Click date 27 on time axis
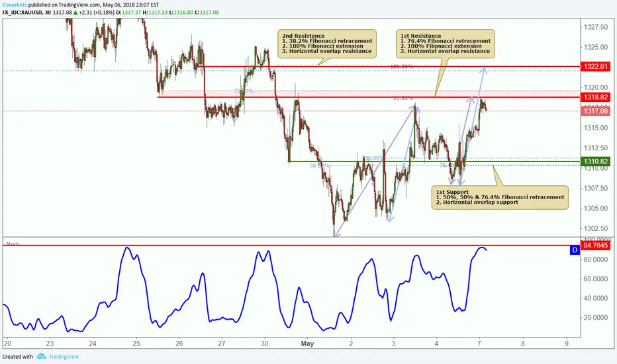This screenshot has height=364, width=617. click(222, 343)
